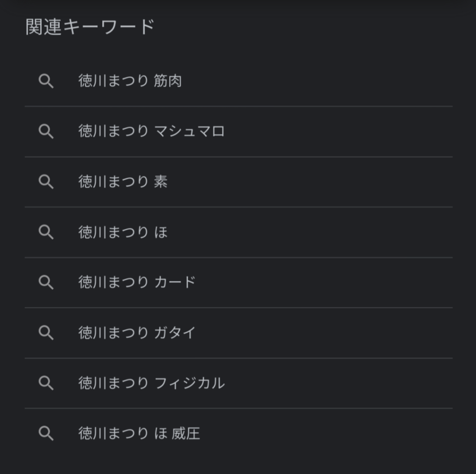Click the 関連キーワード heading

pos(90,27)
